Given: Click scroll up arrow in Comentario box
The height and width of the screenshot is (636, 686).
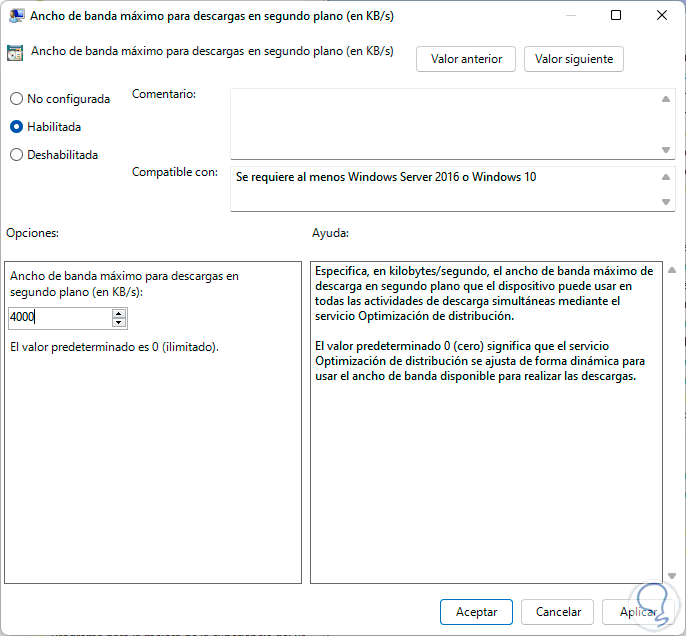Looking at the screenshot, I should point(666,99).
